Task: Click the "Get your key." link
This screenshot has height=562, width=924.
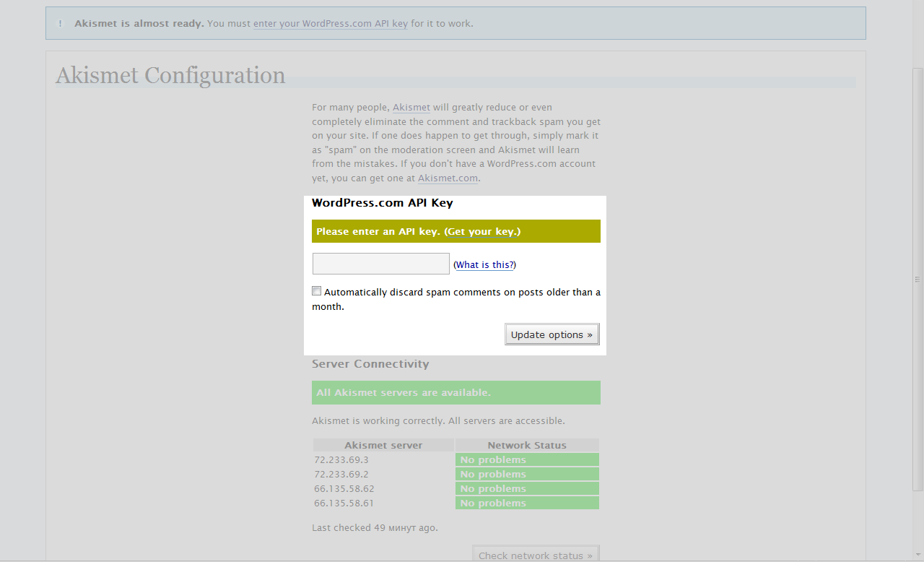Action: click(482, 232)
